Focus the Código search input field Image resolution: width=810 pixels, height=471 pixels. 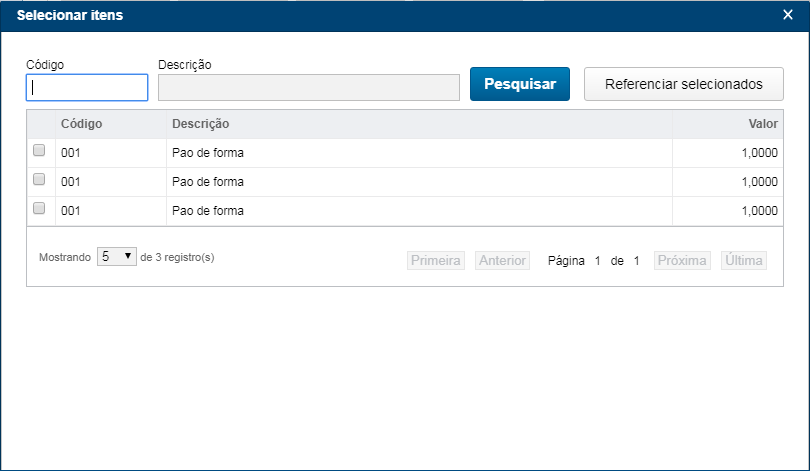click(87, 87)
